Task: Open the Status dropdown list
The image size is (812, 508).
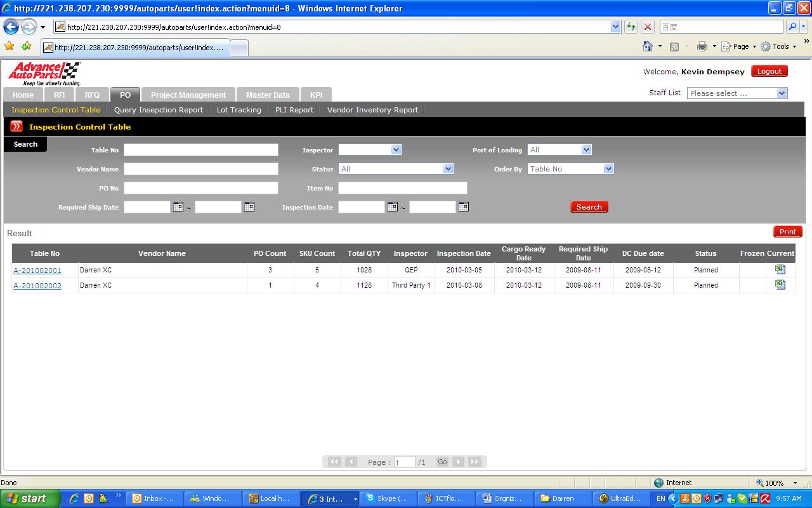Action: coord(448,169)
